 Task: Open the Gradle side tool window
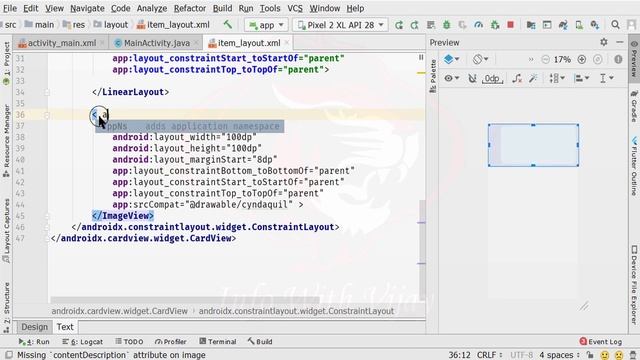coord(634,106)
